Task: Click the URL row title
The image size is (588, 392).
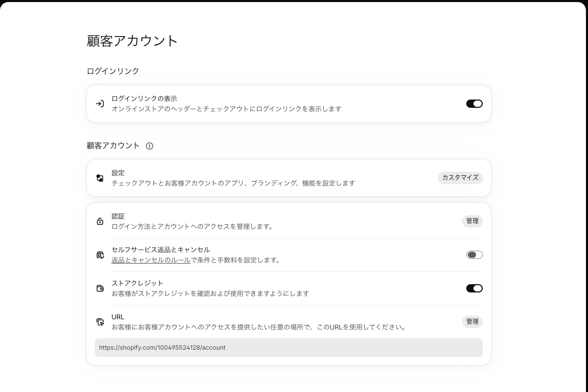Action: [x=118, y=317]
